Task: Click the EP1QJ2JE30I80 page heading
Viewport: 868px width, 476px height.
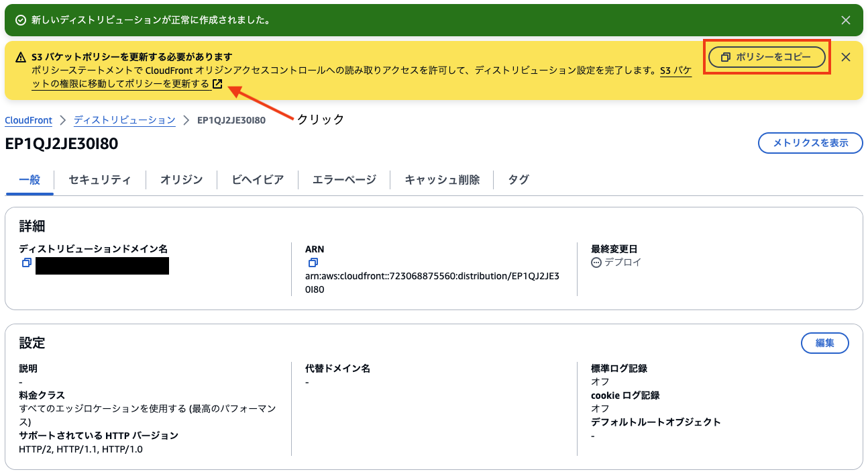Action: (x=62, y=144)
